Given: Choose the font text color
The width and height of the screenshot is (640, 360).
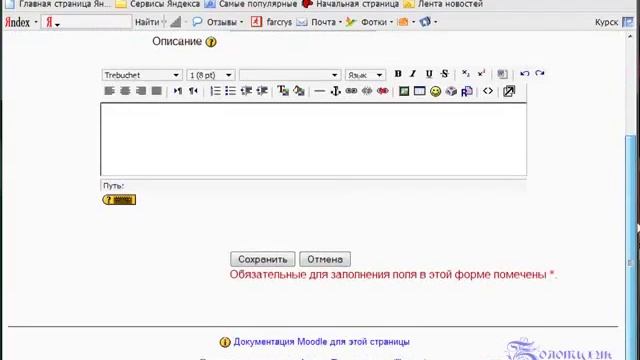Looking at the screenshot, I should 283,91.
